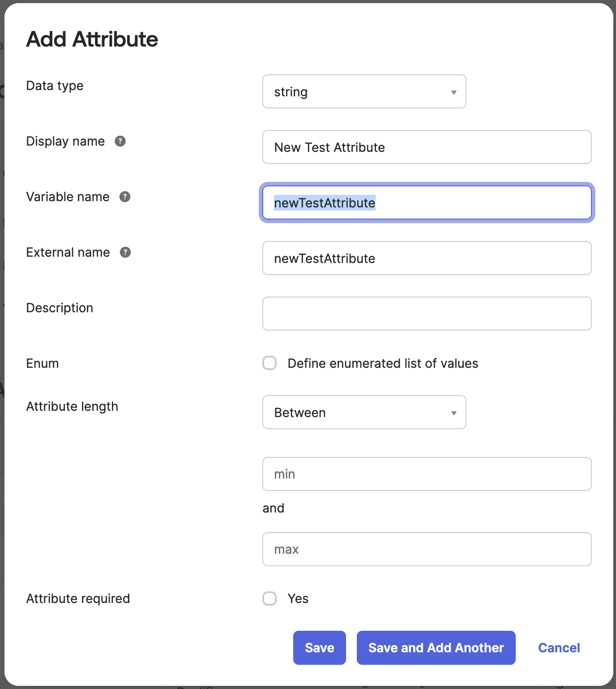Click the Add Attribute dialog title
This screenshot has width=616, height=689.
click(x=92, y=39)
